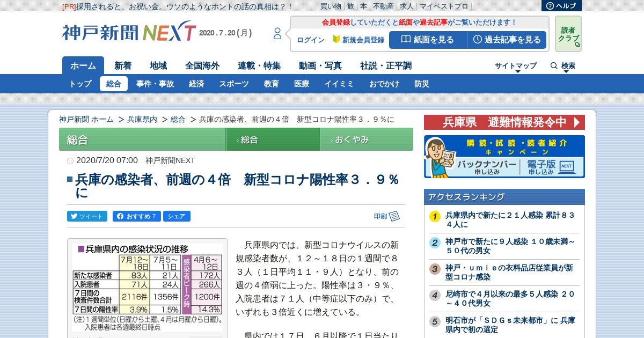Screen dimensions: 644x338
Task: Open 医療 sub-navigation item
Action: pyautogui.click(x=302, y=84)
